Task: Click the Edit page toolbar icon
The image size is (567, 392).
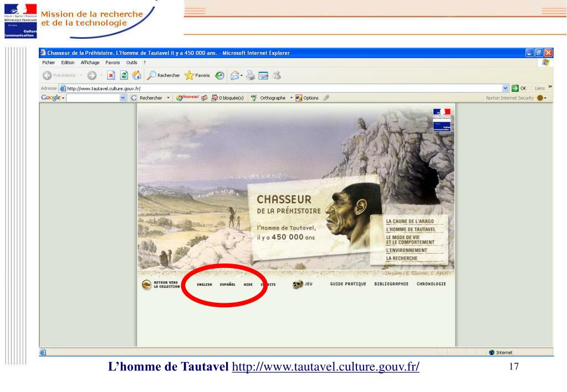Action: point(263,75)
